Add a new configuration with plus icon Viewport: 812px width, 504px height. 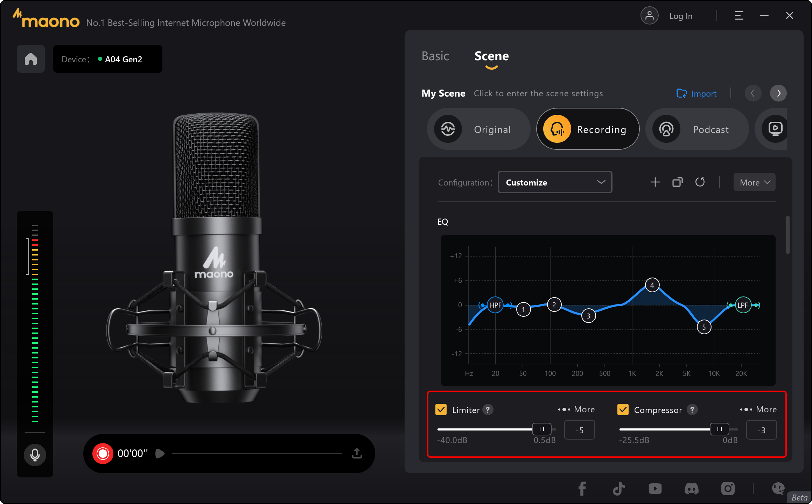click(x=655, y=182)
